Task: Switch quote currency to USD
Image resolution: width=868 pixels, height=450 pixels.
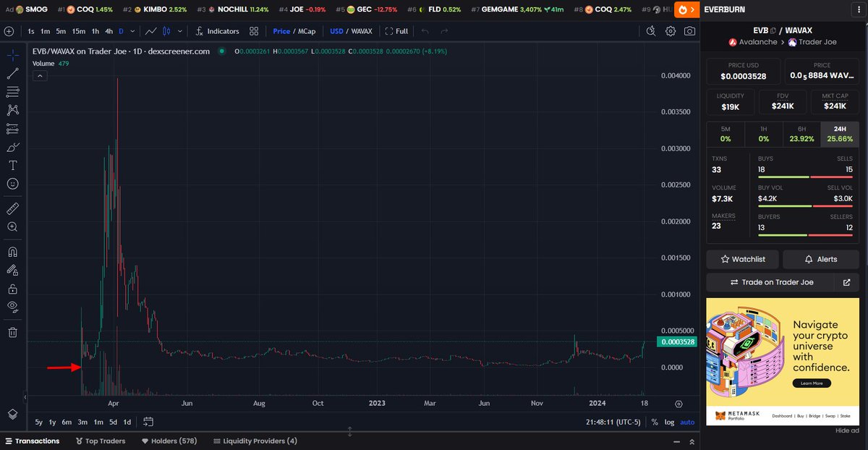Action: [x=336, y=31]
